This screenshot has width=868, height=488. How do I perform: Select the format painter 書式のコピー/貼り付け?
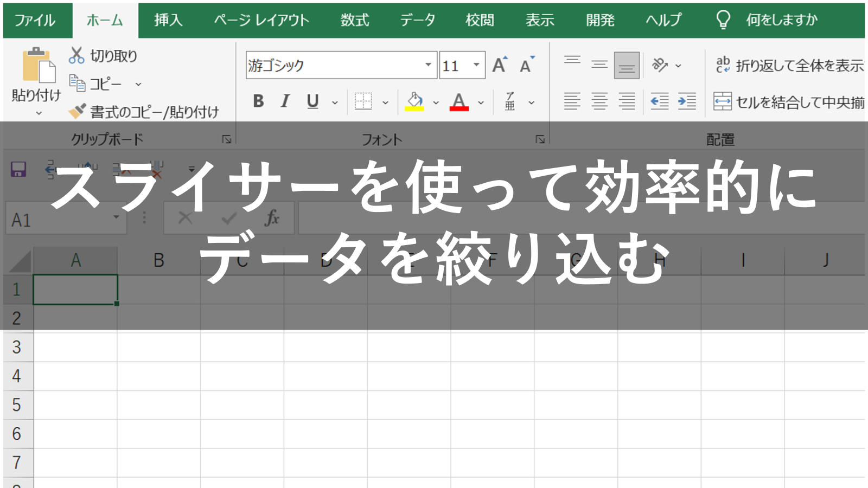pos(144,112)
